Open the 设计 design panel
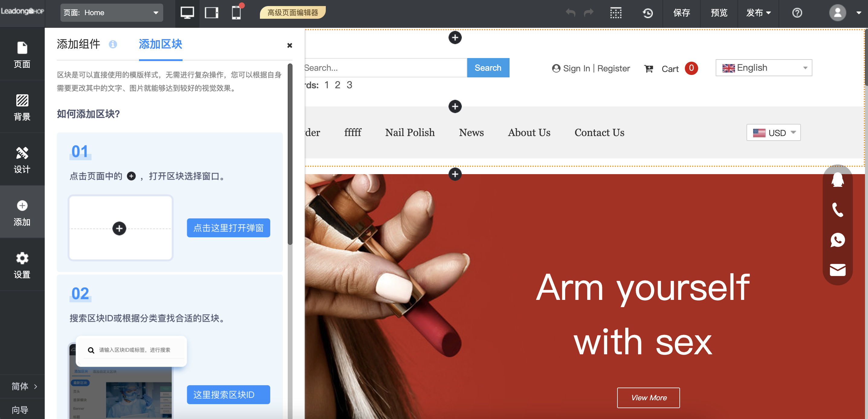 (22, 160)
